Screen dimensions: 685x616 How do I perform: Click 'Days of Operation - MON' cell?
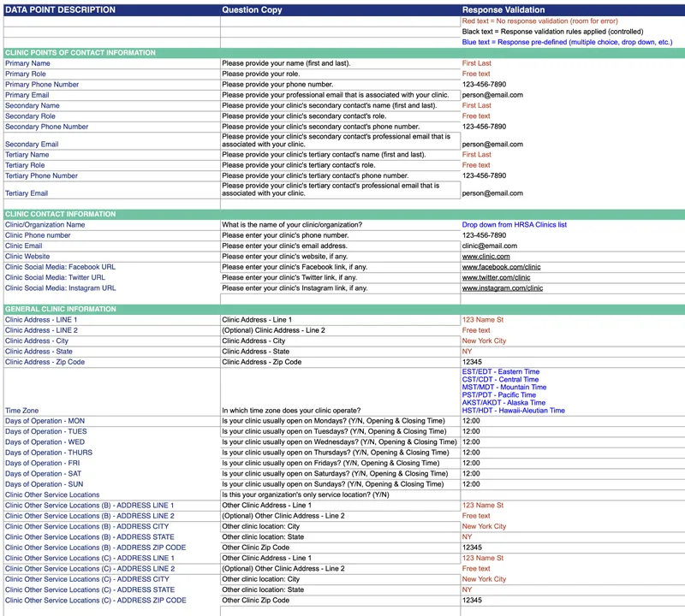[x=112, y=421]
